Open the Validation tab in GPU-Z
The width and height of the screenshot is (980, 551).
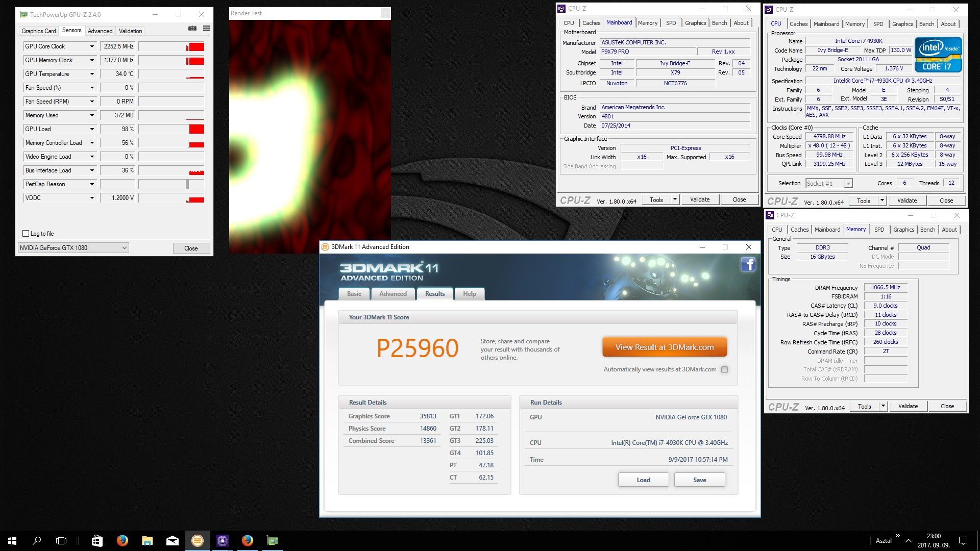tap(131, 31)
